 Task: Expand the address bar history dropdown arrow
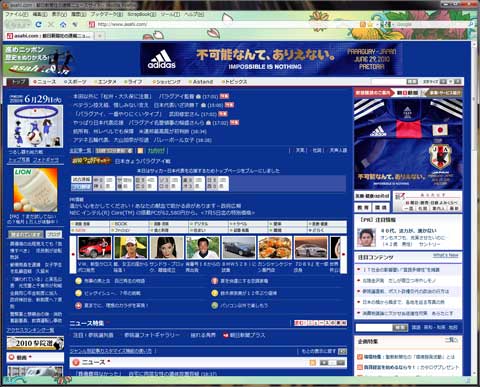point(377,24)
